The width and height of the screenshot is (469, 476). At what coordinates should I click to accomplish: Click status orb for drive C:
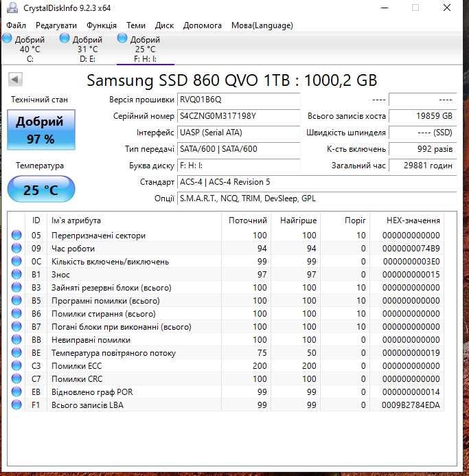(x=7, y=38)
